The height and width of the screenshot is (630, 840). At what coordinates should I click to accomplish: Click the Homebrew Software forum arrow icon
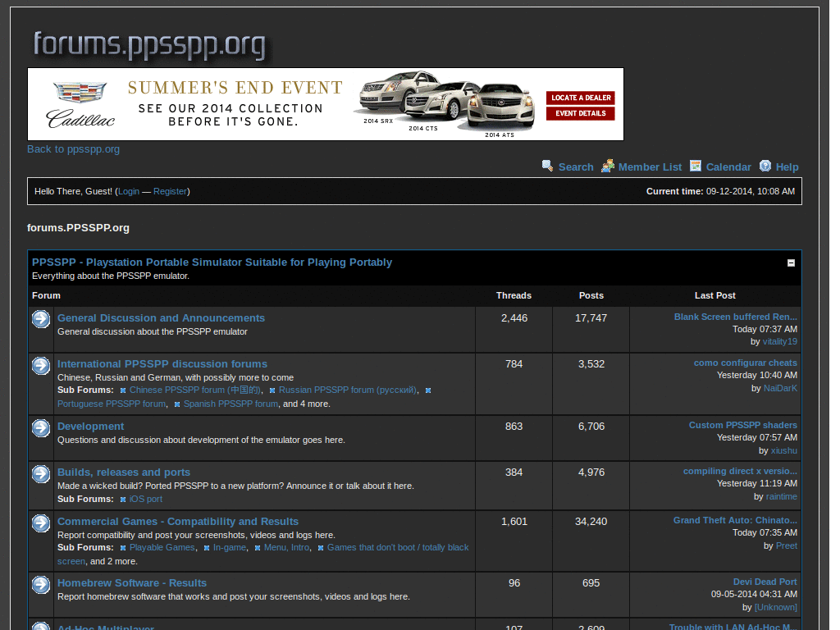tap(40, 585)
